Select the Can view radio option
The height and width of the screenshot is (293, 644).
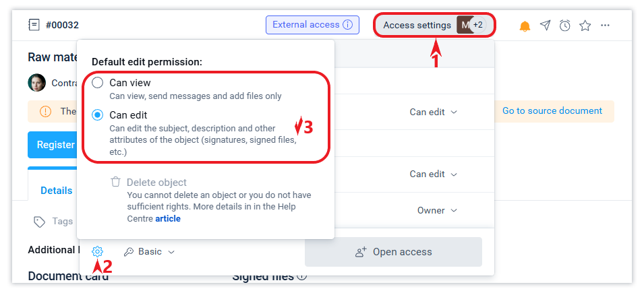[98, 83]
